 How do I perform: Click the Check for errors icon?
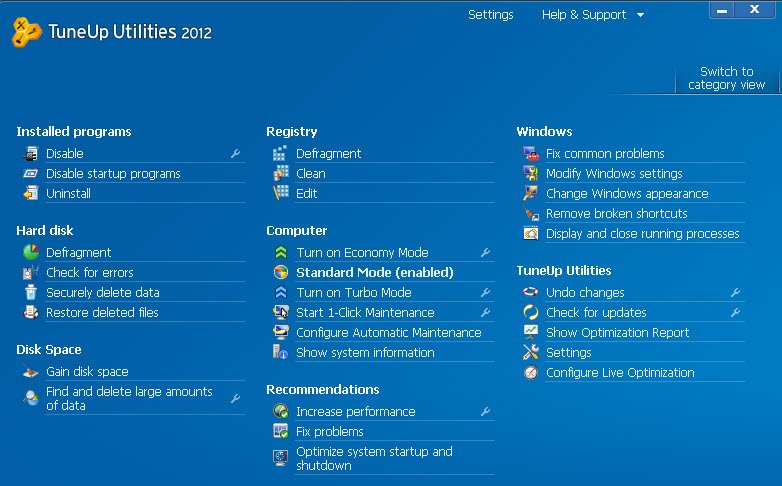[30, 272]
